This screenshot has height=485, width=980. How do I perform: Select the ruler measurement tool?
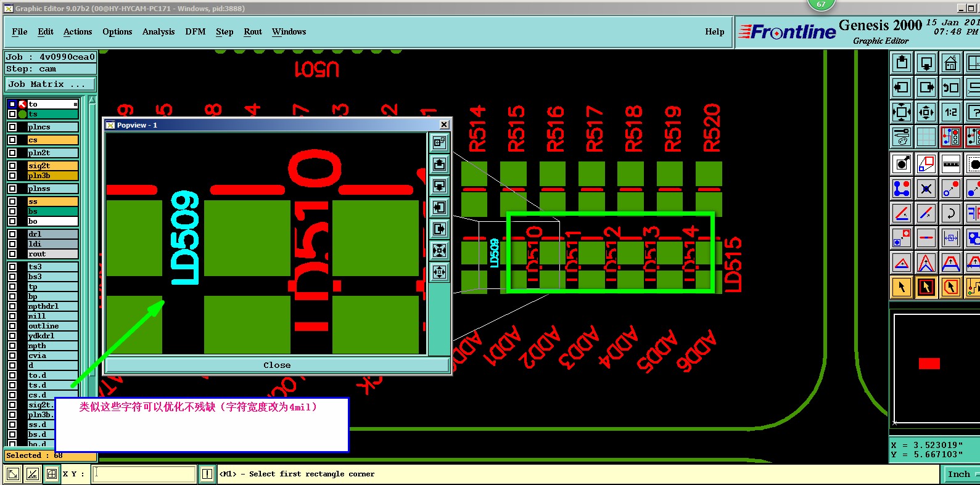(951, 164)
